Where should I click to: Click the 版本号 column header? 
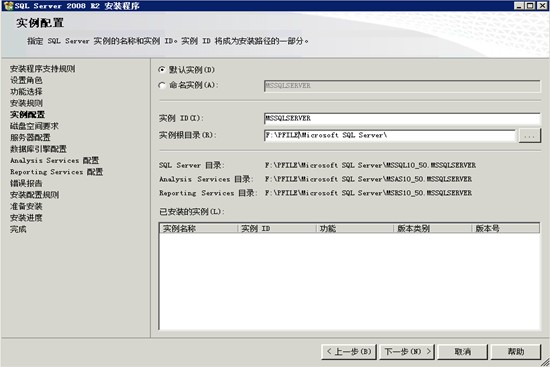pos(505,228)
